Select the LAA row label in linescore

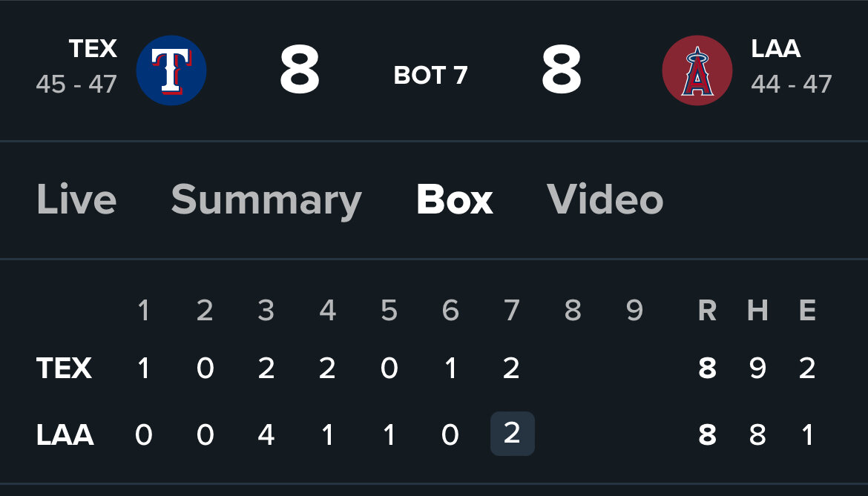(x=65, y=434)
